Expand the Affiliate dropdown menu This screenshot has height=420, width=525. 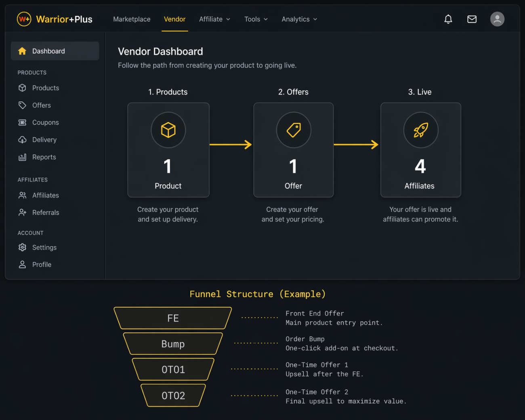[x=214, y=19]
